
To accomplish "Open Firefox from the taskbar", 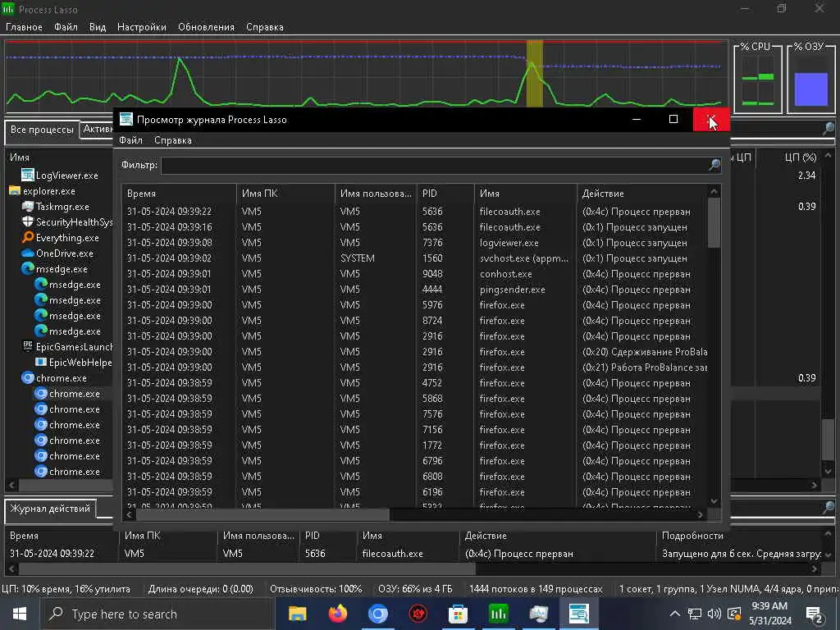I will (337, 614).
